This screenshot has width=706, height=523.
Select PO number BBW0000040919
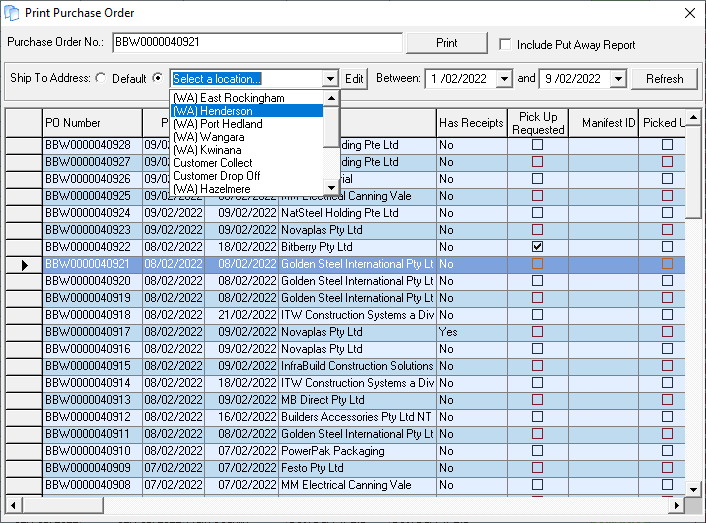[x=92, y=298]
